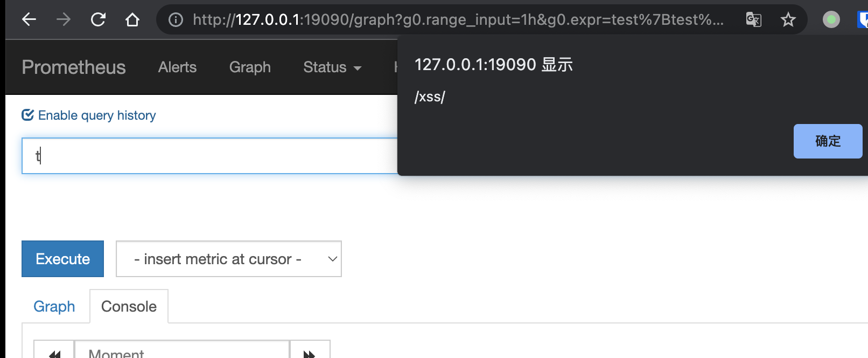Open the browser home page icon
This screenshot has height=358, width=868.
pos(132,20)
